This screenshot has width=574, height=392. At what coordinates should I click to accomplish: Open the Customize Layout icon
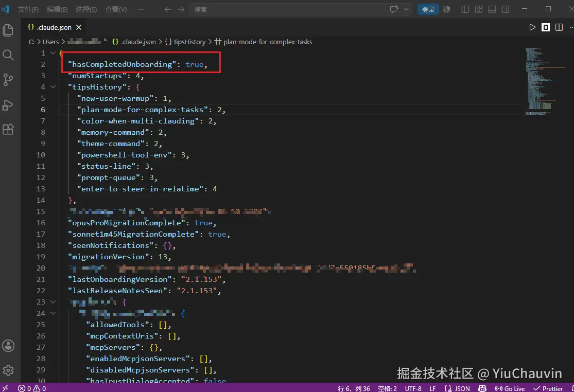pos(479,9)
